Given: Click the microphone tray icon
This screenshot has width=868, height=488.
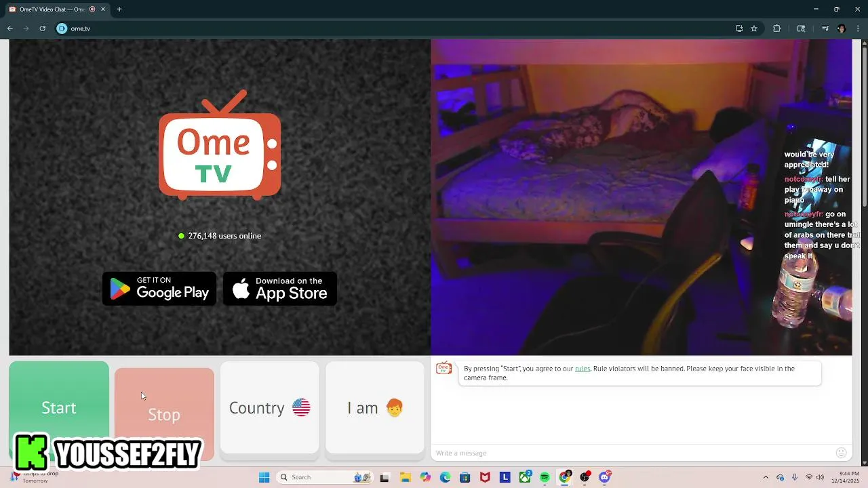Looking at the screenshot, I should [795, 477].
